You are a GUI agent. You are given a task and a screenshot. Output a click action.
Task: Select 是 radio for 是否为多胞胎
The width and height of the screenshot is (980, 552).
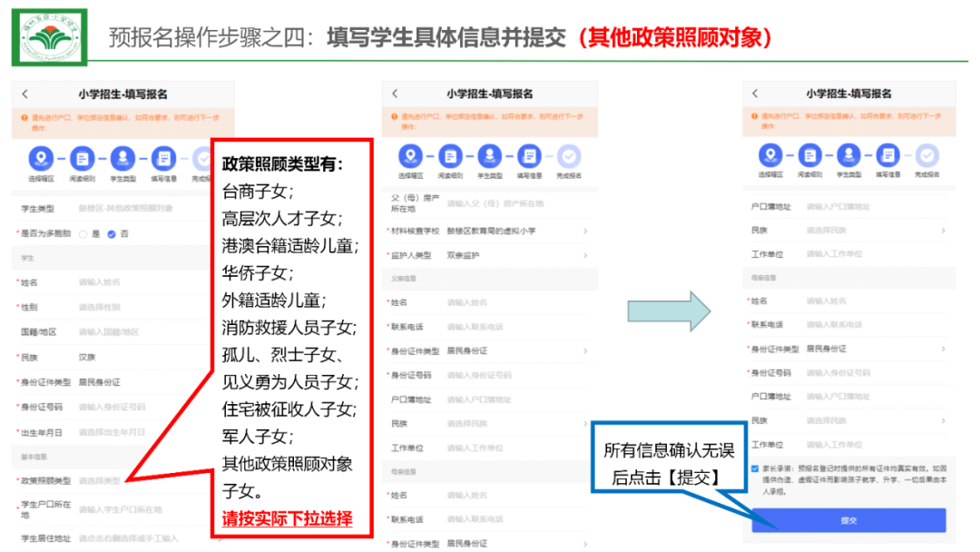click(x=83, y=233)
